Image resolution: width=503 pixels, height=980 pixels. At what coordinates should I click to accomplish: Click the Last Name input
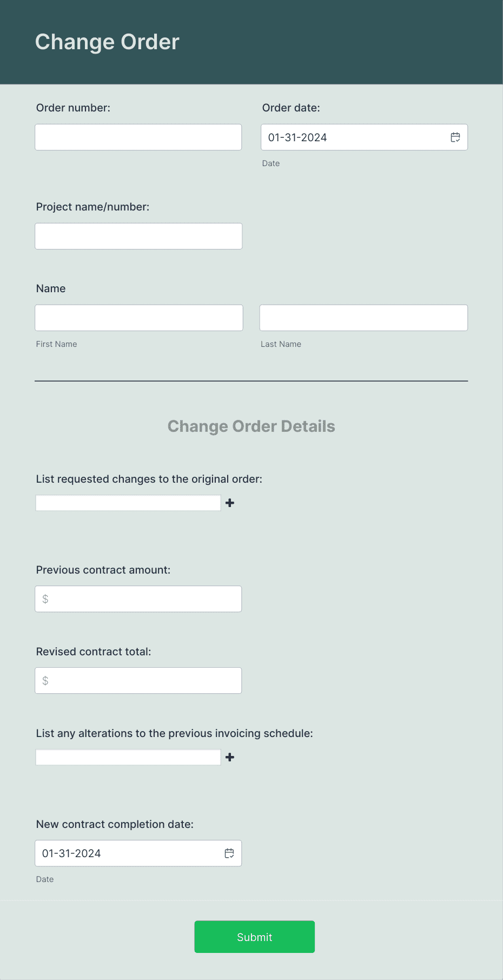tap(363, 317)
